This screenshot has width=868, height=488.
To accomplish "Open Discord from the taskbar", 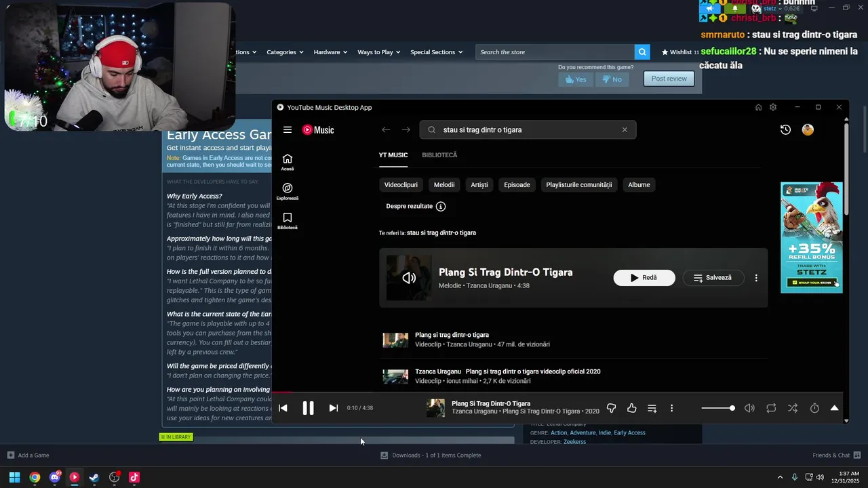I will (x=55, y=477).
